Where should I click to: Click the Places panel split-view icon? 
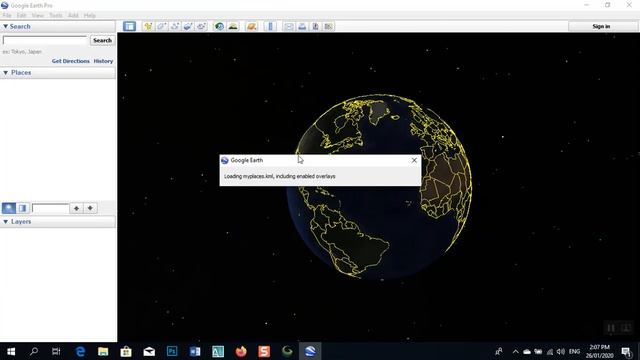click(x=23, y=208)
